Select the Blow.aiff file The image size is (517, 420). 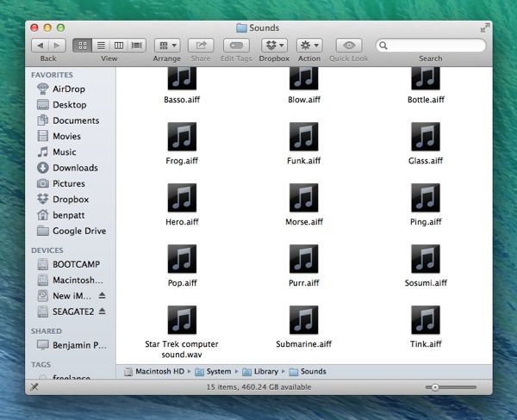(x=303, y=85)
